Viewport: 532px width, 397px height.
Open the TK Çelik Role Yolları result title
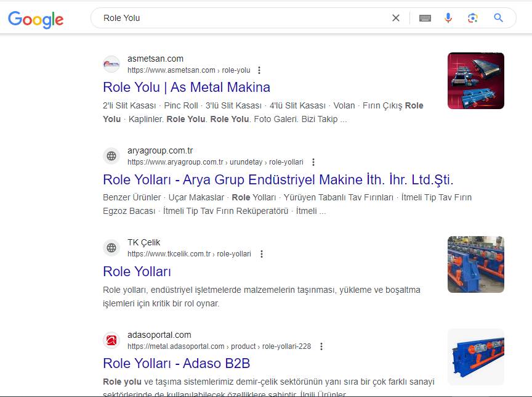pos(137,271)
